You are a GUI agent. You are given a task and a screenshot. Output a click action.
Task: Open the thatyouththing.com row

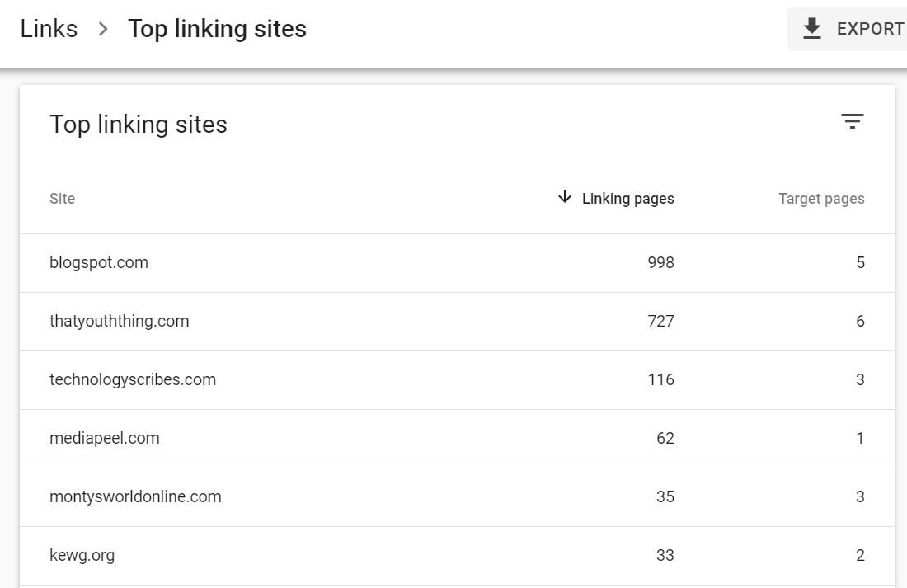tap(457, 321)
